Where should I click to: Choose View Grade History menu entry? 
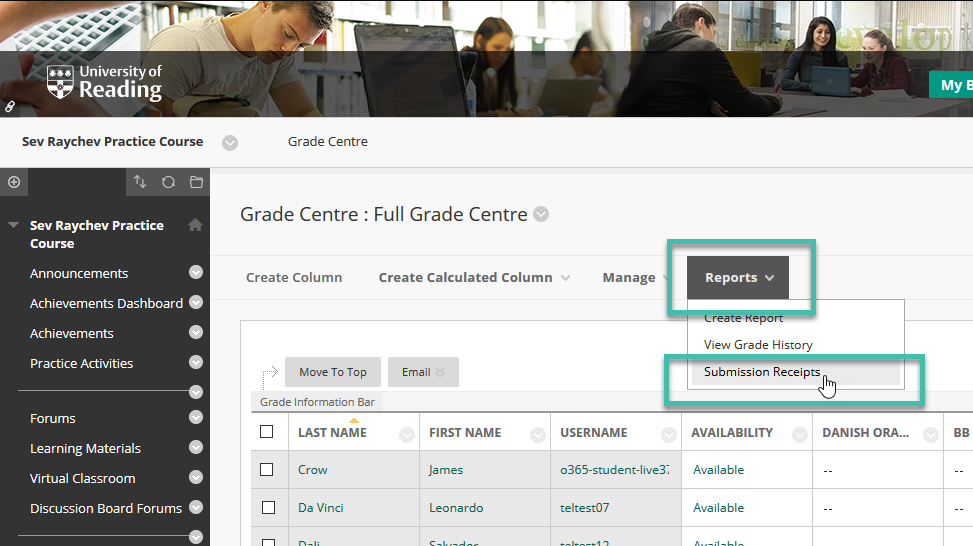point(758,345)
